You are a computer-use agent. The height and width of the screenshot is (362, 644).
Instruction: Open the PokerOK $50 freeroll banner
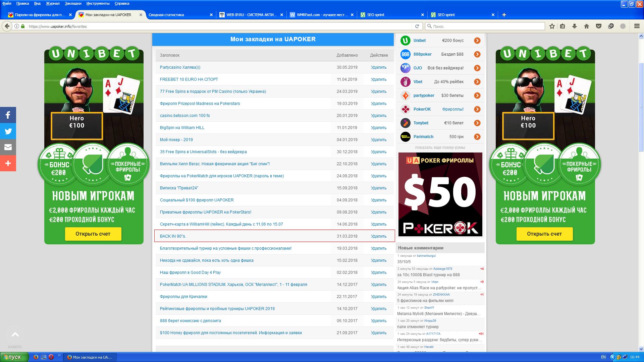(440, 194)
